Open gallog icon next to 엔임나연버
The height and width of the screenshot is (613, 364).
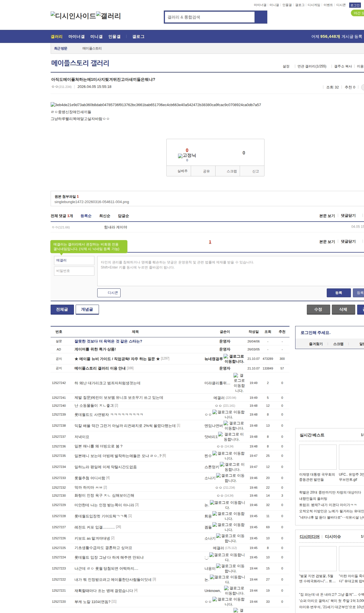[226, 423]
